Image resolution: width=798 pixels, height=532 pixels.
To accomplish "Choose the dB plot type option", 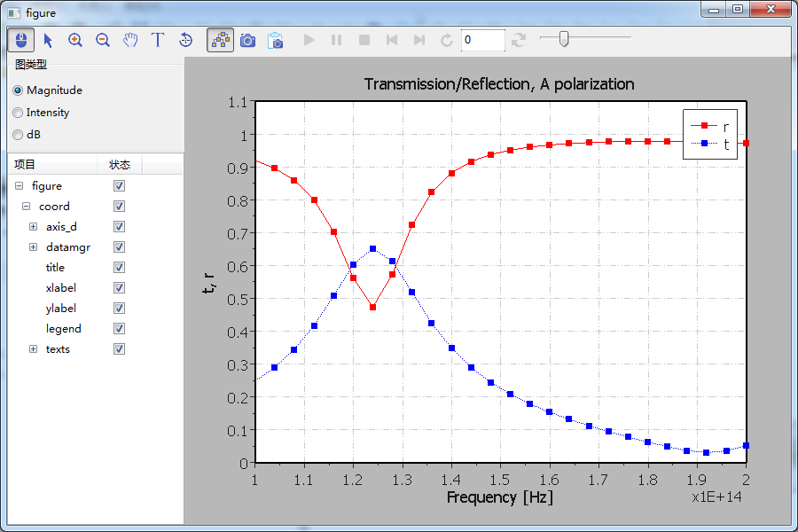I will coord(18,135).
